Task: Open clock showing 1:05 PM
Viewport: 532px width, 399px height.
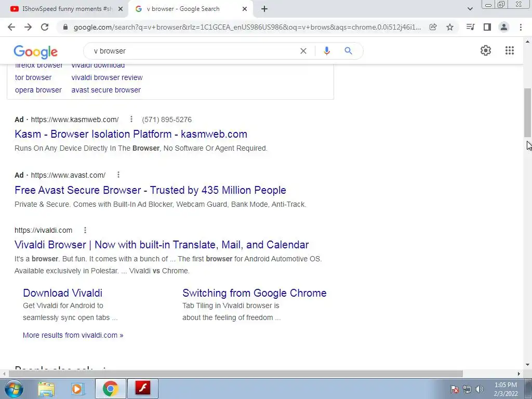Action: 506,389
